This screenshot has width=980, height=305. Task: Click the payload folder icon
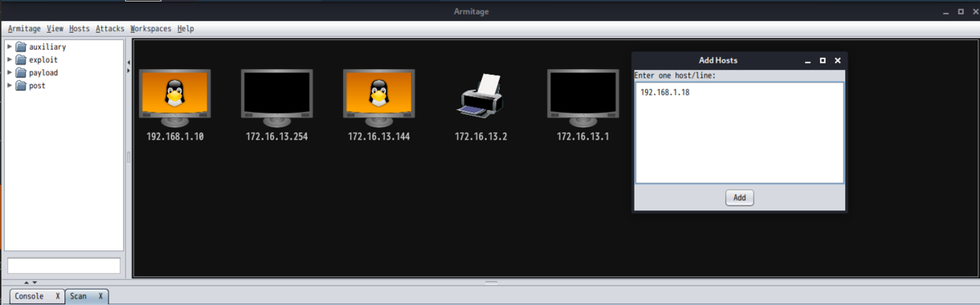coord(21,73)
